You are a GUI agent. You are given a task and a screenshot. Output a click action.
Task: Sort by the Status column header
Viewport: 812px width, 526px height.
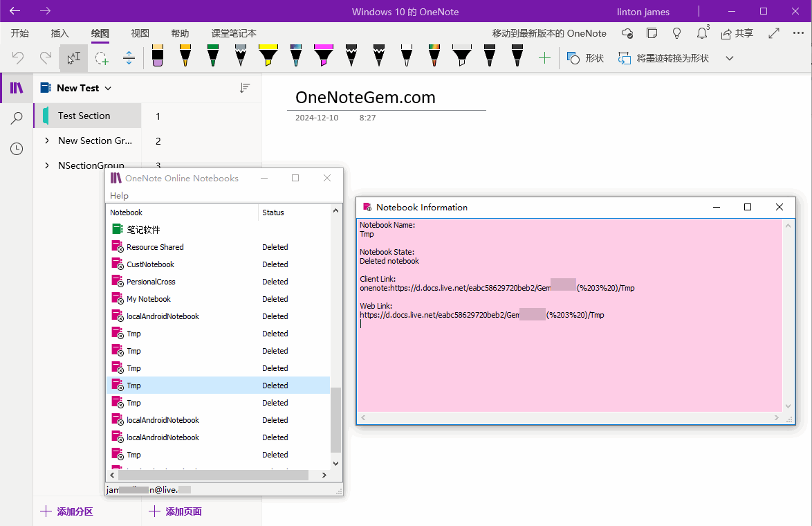(x=294, y=212)
